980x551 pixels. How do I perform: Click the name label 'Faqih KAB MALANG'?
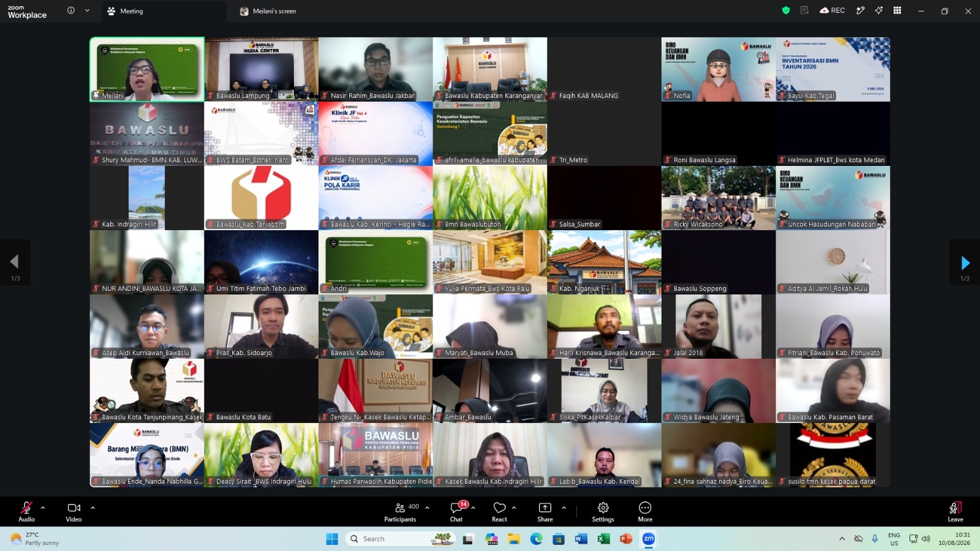point(589,96)
